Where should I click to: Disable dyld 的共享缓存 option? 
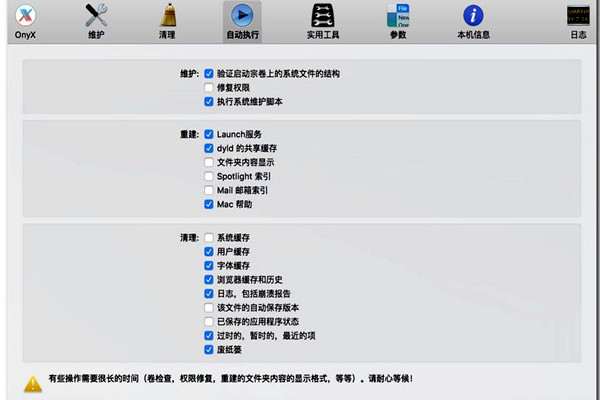coord(209,148)
